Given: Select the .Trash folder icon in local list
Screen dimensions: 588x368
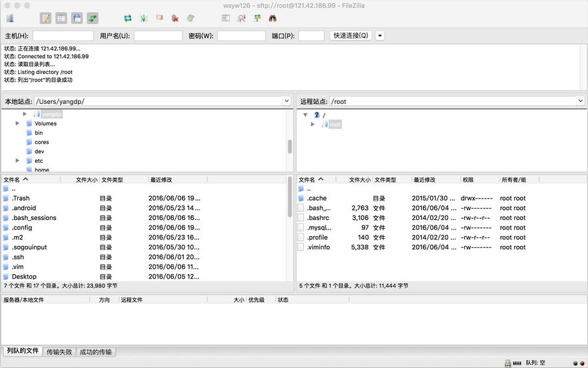Looking at the screenshot, I should (5, 198).
